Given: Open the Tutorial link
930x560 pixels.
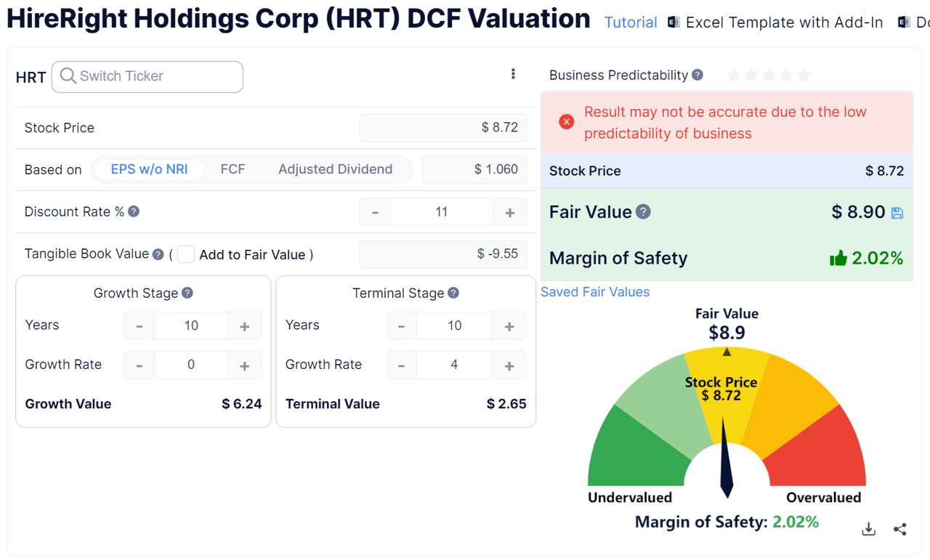Looking at the screenshot, I should [631, 23].
